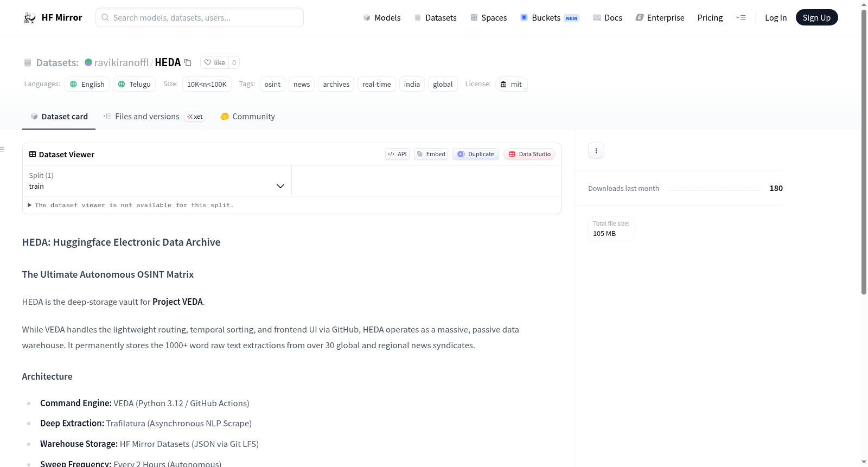Click the news tag

click(x=302, y=84)
